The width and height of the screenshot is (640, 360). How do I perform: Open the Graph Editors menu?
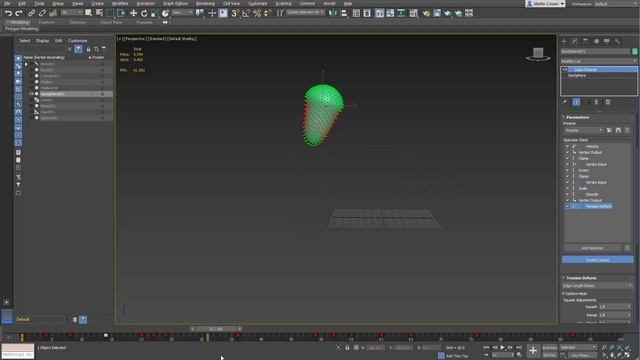[176, 4]
